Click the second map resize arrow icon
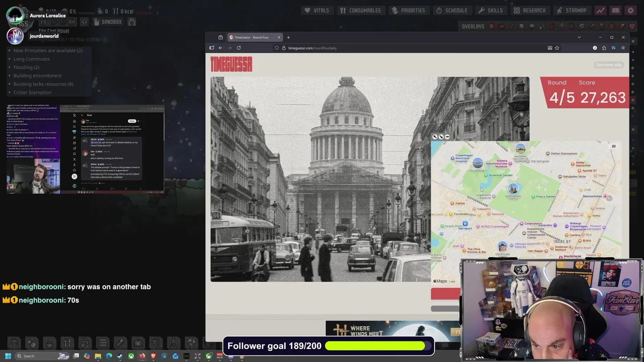The image size is (644, 362). (x=441, y=137)
